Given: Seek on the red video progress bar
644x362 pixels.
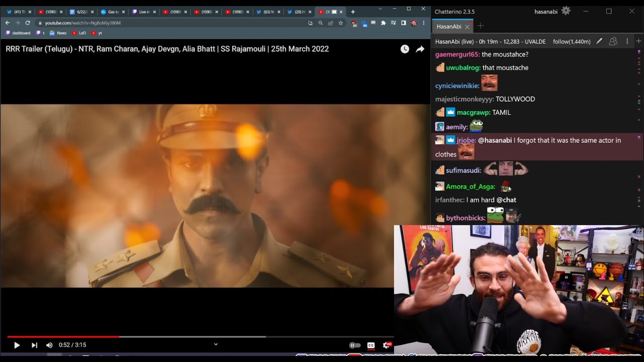Looking at the screenshot, I should click(63, 337).
